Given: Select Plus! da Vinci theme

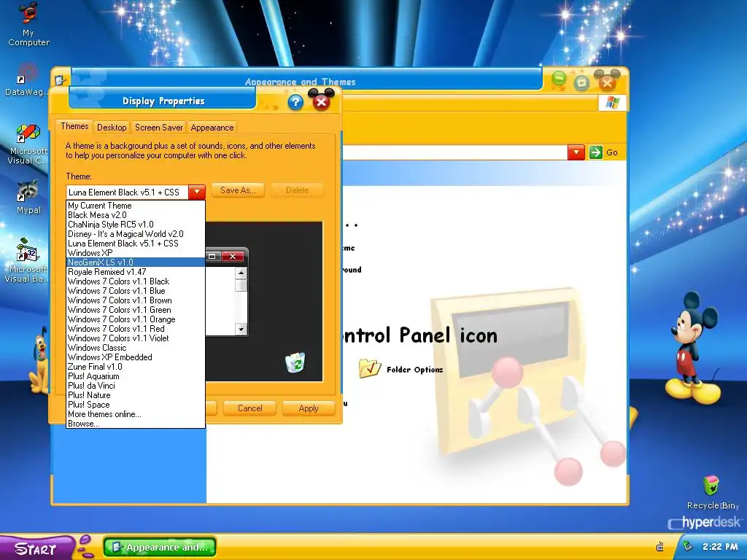Looking at the screenshot, I should point(136,386).
